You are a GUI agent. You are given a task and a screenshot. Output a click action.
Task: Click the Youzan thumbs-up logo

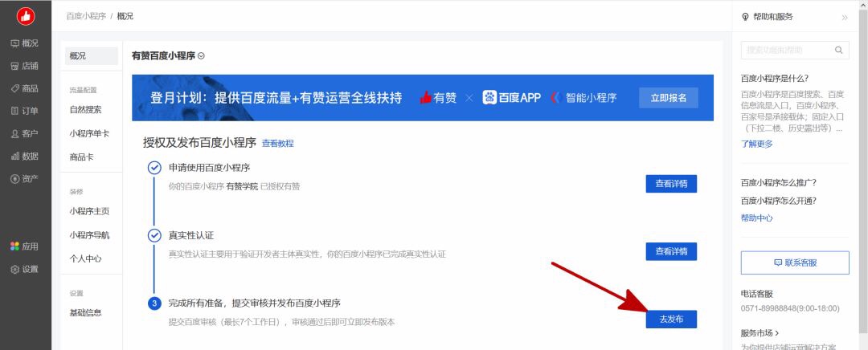pyautogui.click(x=26, y=16)
